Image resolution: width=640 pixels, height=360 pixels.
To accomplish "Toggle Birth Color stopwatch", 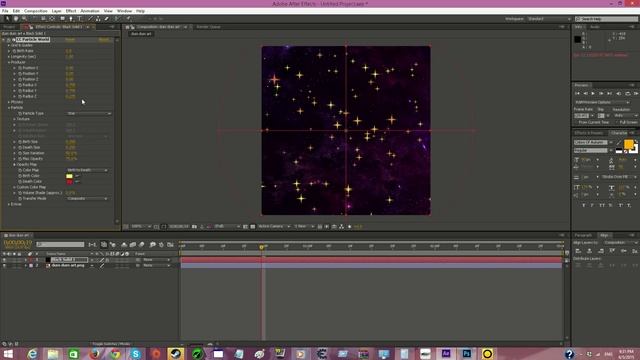I will pos(20,176).
